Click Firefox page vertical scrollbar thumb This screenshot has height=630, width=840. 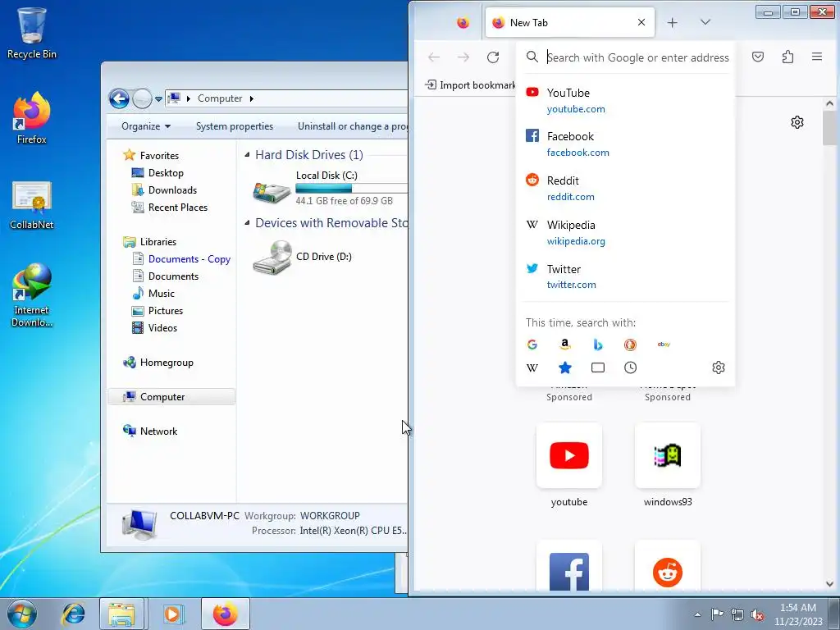pos(829,129)
